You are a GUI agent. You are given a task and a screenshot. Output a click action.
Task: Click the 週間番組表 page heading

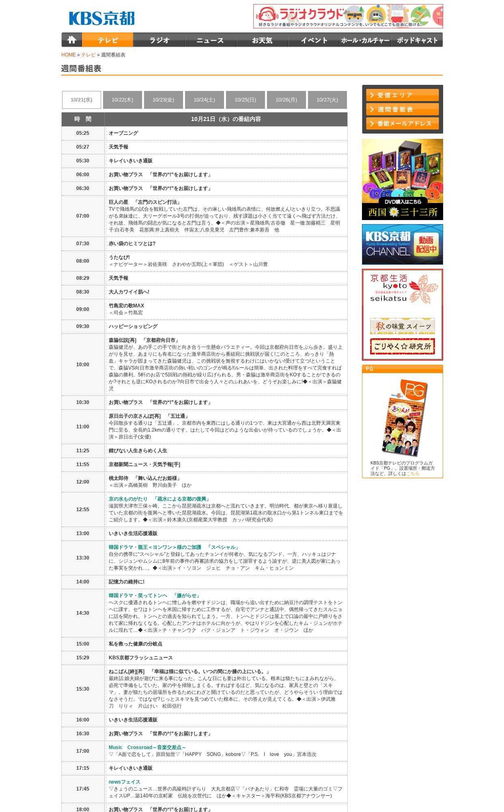[81, 69]
